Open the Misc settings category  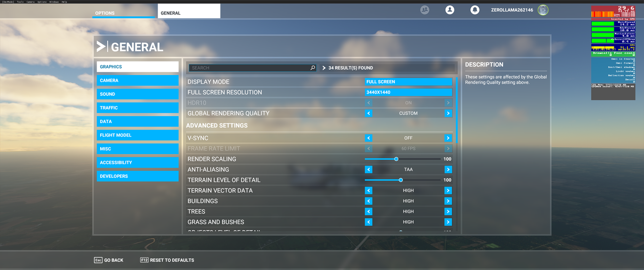click(137, 149)
